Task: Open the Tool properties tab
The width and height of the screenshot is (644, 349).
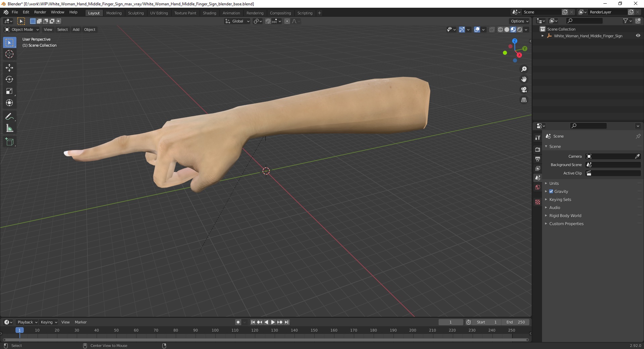Action: coord(538,138)
